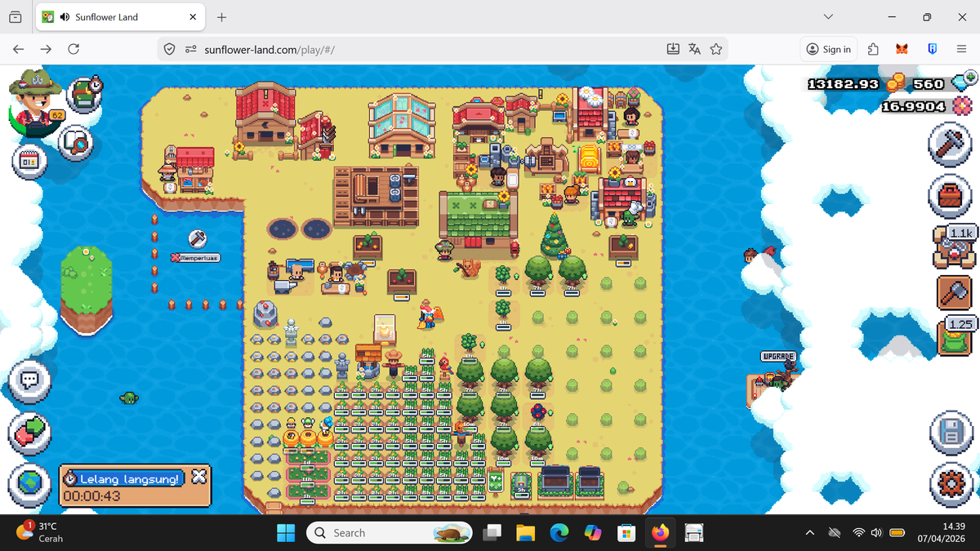The height and width of the screenshot is (551, 980).
Task: Open the Firefox taskbar icon
Action: pyautogui.click(x=660, y=533)
